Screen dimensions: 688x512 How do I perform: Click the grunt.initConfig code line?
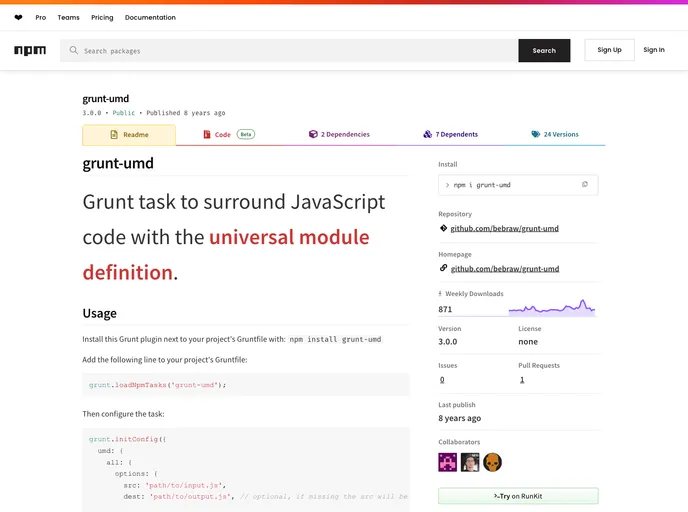click(x=127, y=439)
